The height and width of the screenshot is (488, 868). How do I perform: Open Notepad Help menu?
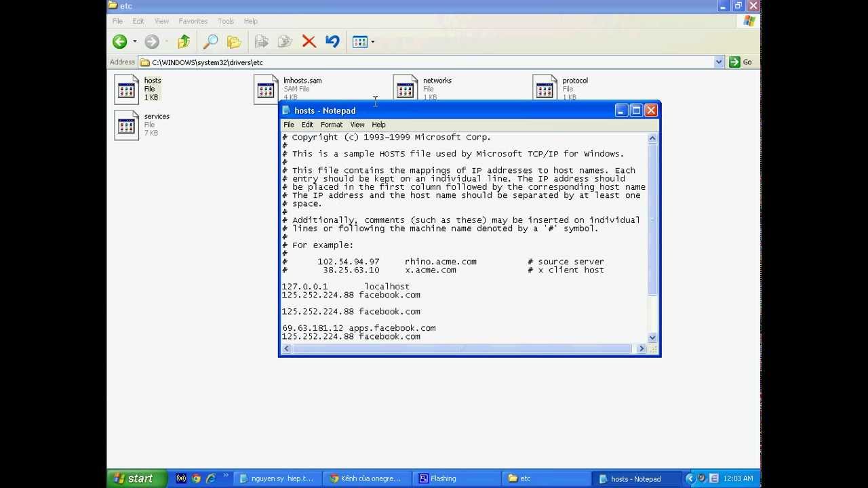click(378, 125)
